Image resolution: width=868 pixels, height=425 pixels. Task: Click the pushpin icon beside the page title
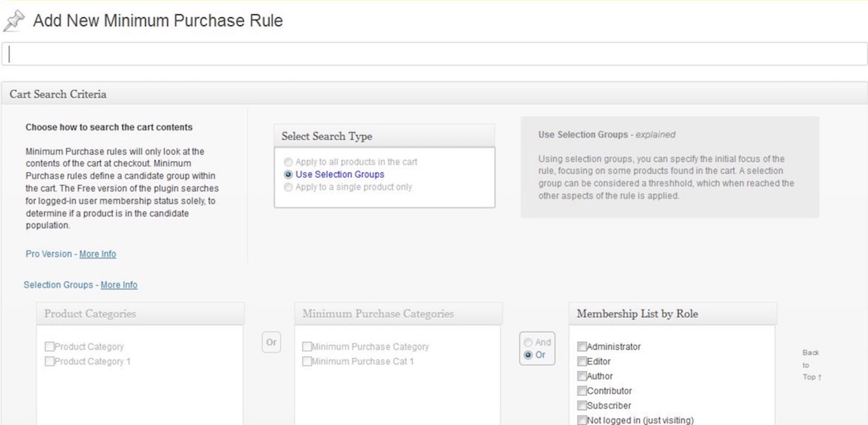pyautogui.click(x=13, y=21)
